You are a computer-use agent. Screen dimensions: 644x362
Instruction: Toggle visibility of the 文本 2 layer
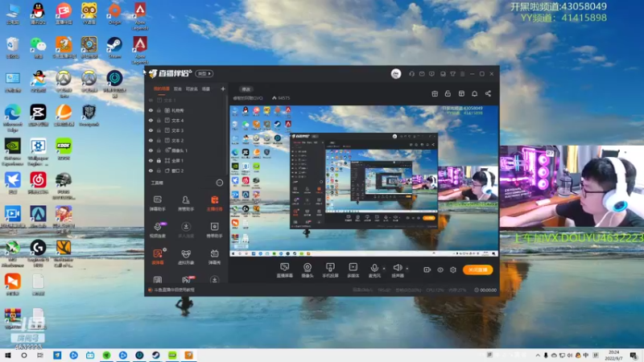151,140
